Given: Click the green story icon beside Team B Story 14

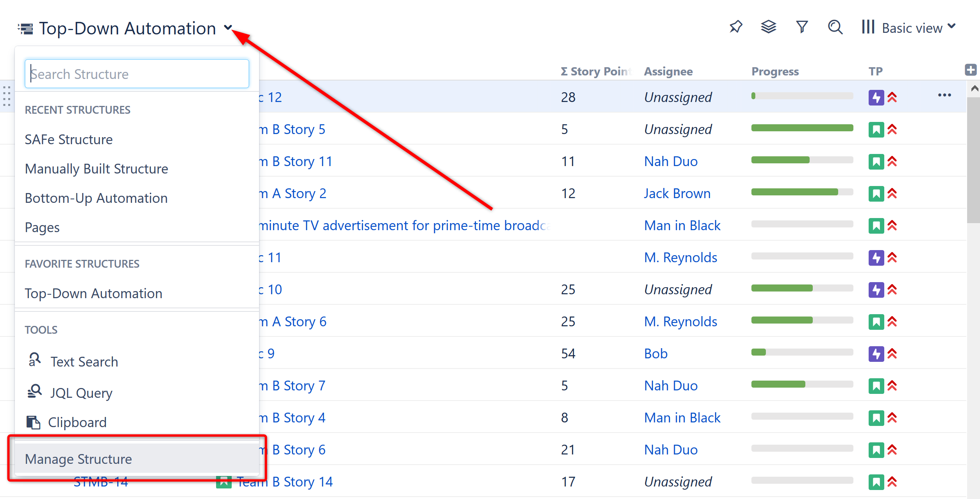Looking at the screenshot, I should point(223,482).
